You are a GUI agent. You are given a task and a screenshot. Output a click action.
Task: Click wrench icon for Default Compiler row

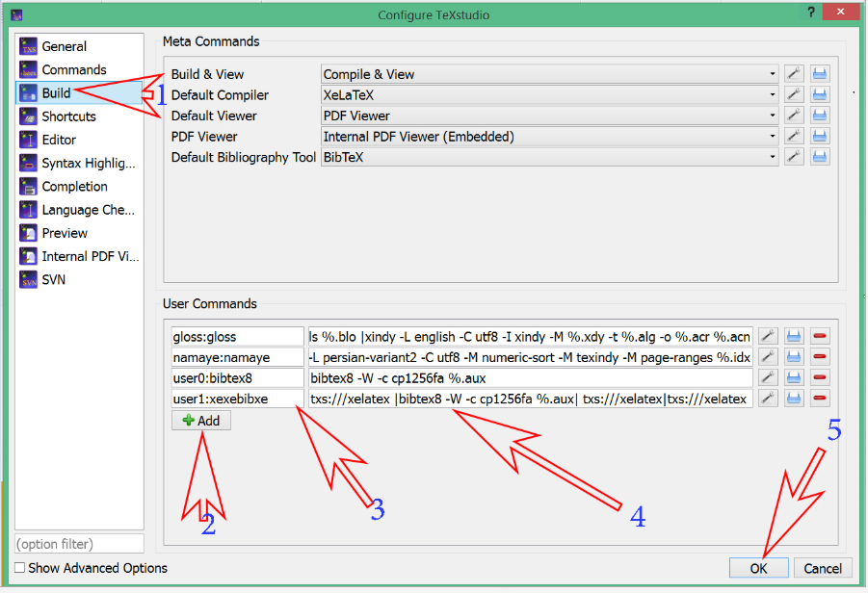794,95
